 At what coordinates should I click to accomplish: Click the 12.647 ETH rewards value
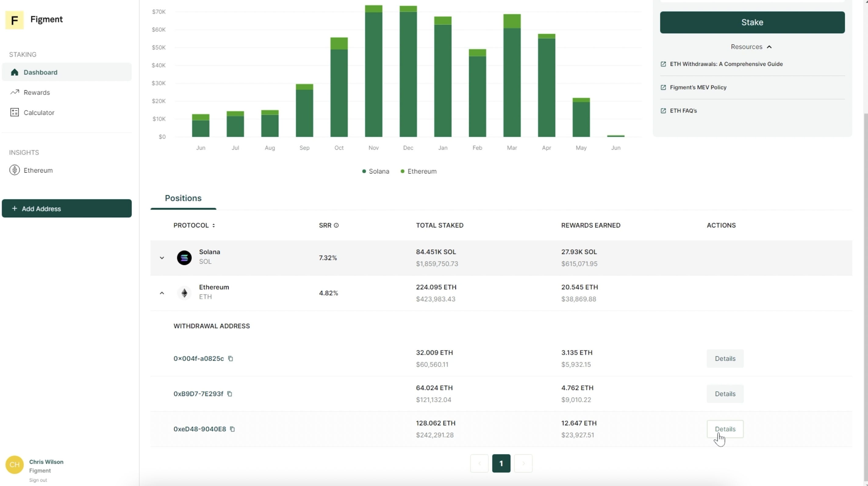(579, 423)
